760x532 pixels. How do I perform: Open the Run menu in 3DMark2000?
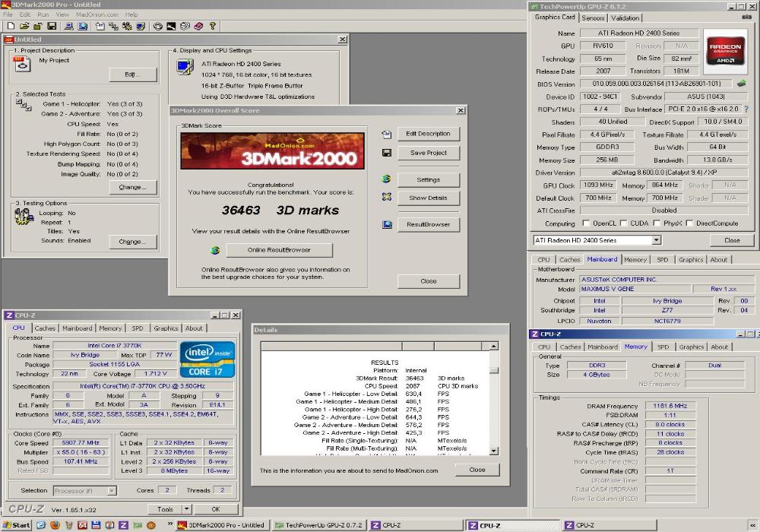(43, 14)
